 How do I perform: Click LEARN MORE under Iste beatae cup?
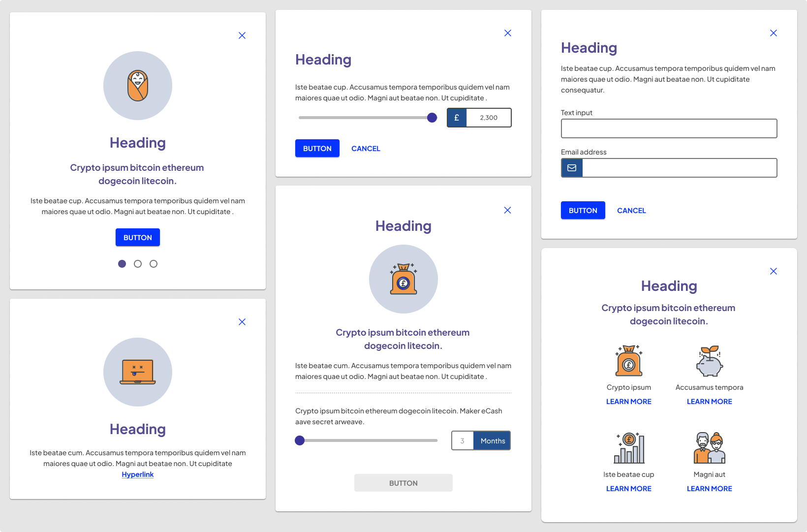(629, 489)
